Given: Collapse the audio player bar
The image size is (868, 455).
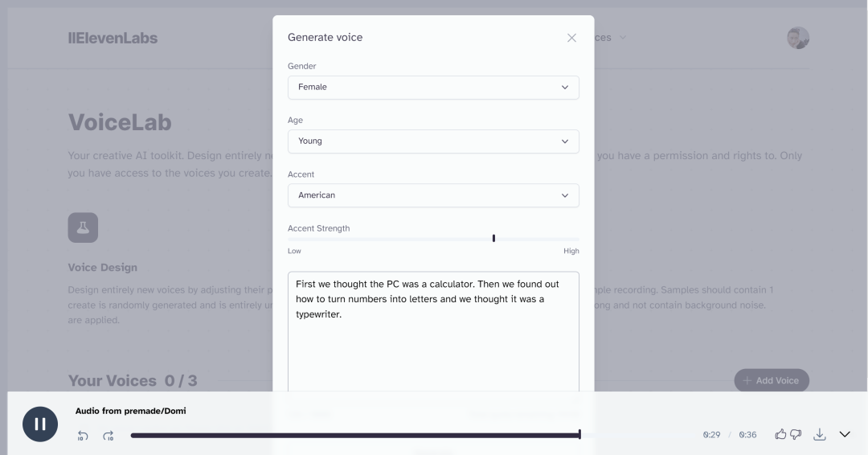Looking at the screenshot, I should (845, 434).
